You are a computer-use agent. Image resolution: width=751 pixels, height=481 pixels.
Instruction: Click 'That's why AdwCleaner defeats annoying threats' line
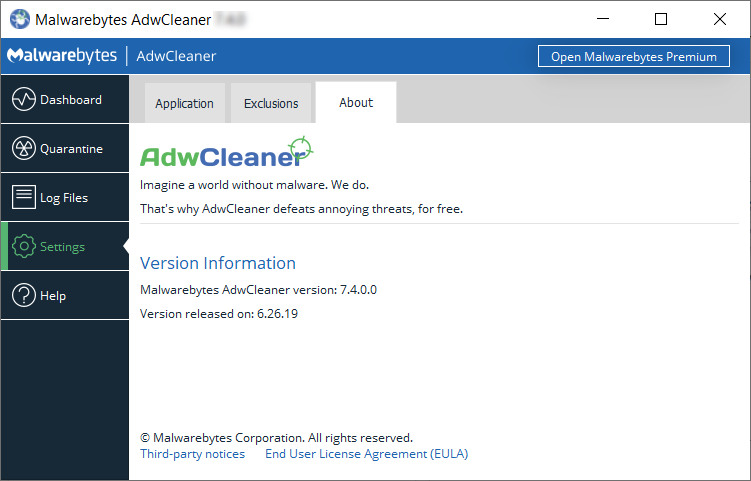tap(301, 209)
